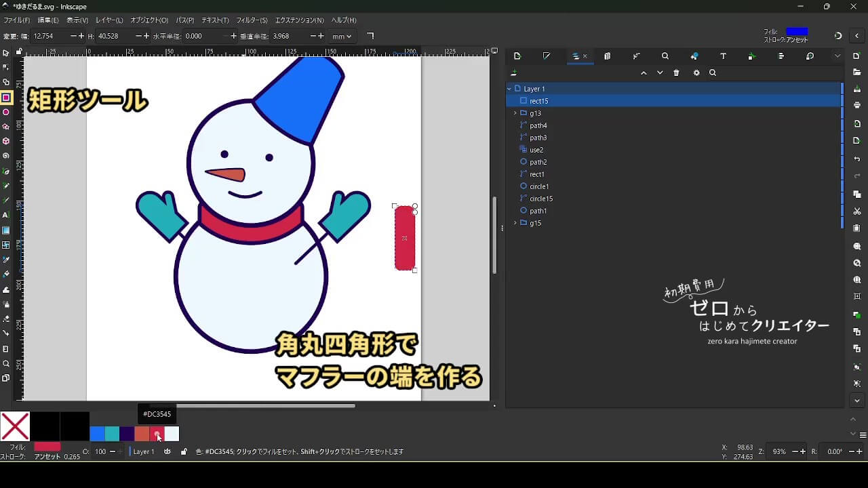Select the 3D Box tool
Screen dimensions: 868x488
[x=6, y=142]
